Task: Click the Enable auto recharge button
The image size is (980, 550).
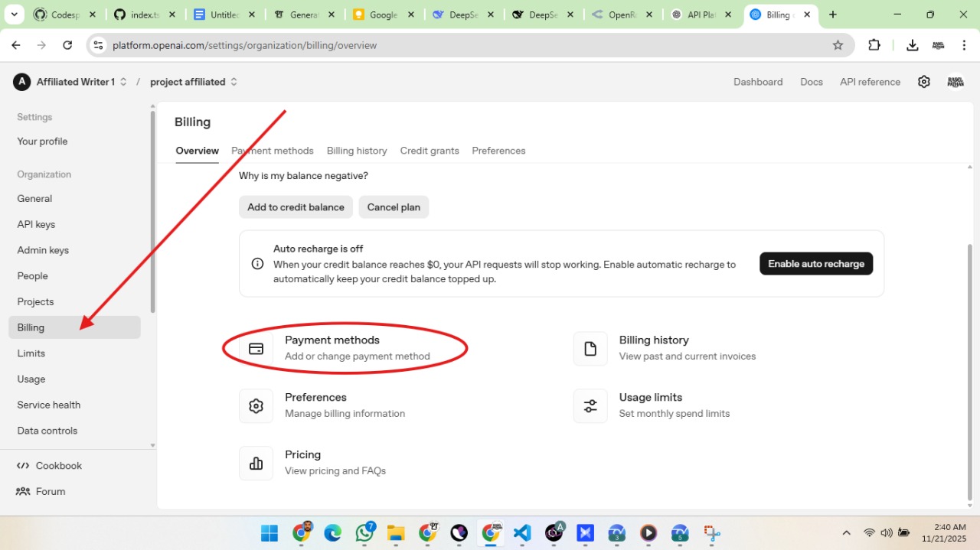Action: pyautogui.click(x=815, y=264)
